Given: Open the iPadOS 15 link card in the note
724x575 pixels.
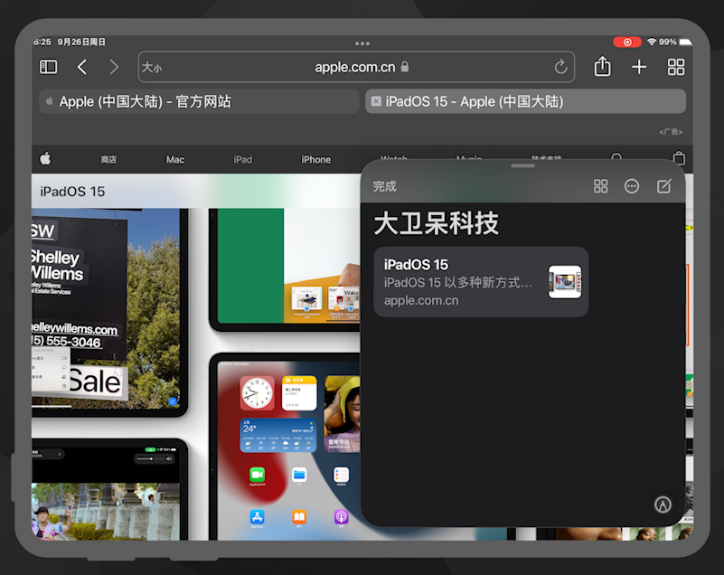Looking at the screenshot, I should tap(481, 282).
